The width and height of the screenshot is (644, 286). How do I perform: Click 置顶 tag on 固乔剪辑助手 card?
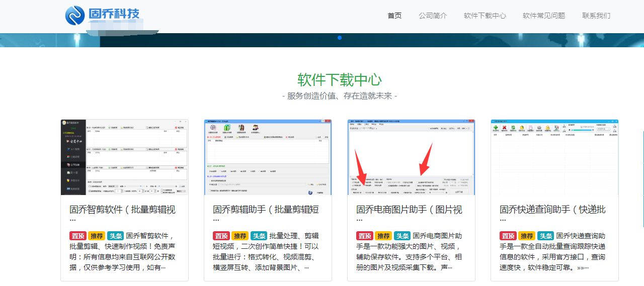(221, 236)
